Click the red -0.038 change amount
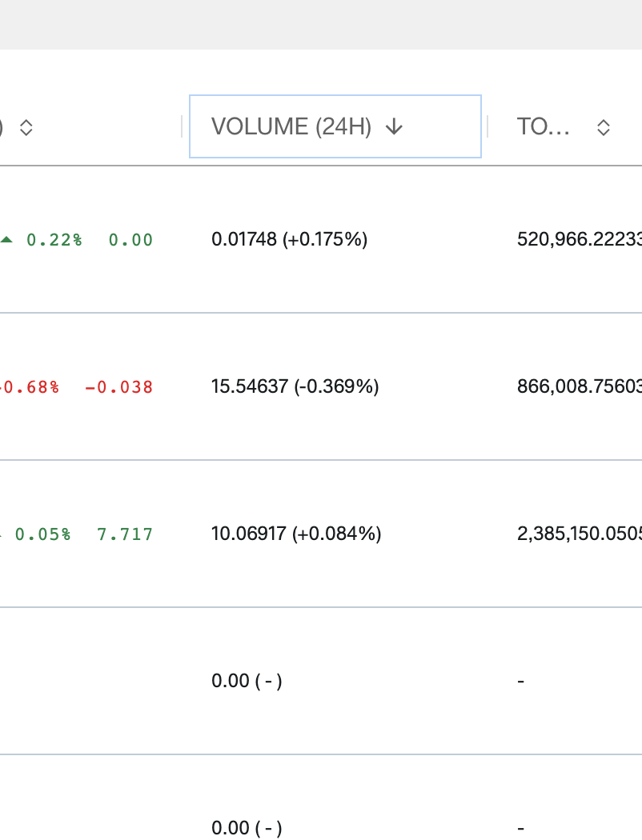The width and height of the screenshot is (642, 840). click(x=119, y=386)
